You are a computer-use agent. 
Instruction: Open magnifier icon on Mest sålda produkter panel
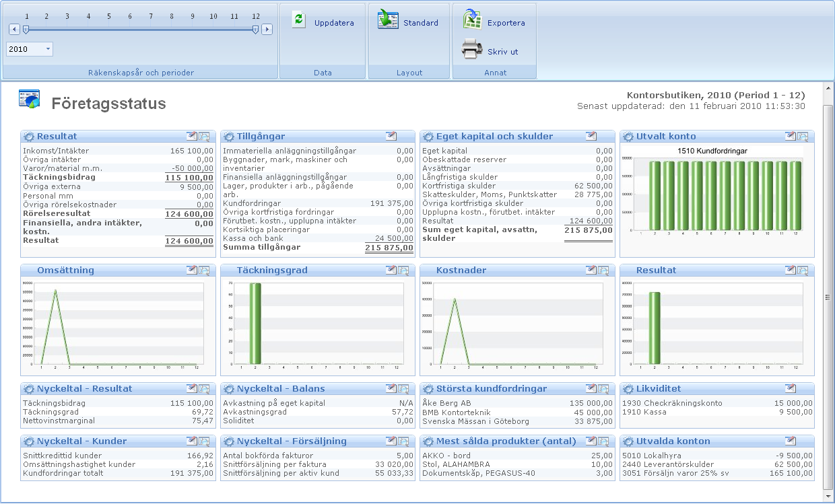pos(603,441)
